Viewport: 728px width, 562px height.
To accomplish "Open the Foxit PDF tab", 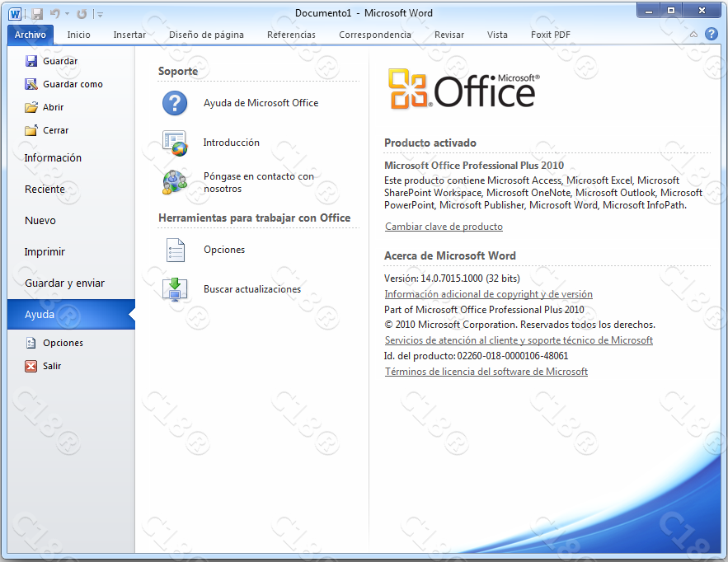I will (550, 35).
